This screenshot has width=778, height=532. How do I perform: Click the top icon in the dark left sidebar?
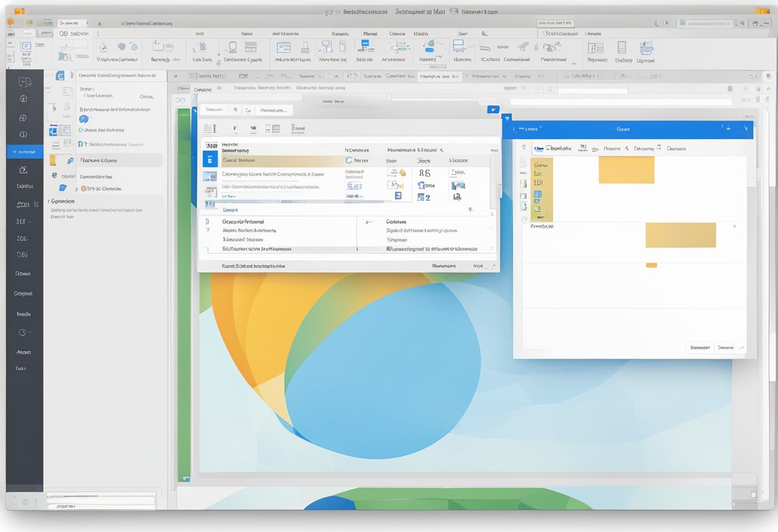[x=24, y=82]
